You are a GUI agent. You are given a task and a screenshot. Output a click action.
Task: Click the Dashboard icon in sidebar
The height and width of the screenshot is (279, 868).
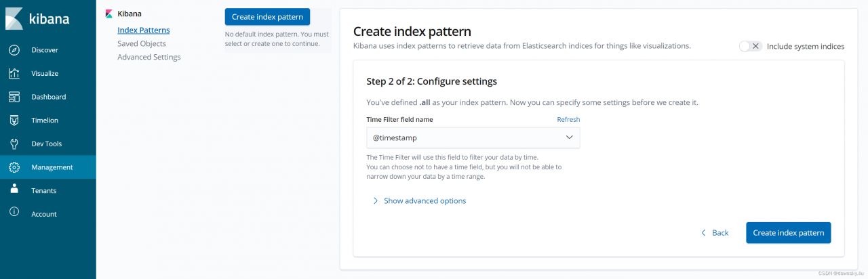[x=14, y=97]
